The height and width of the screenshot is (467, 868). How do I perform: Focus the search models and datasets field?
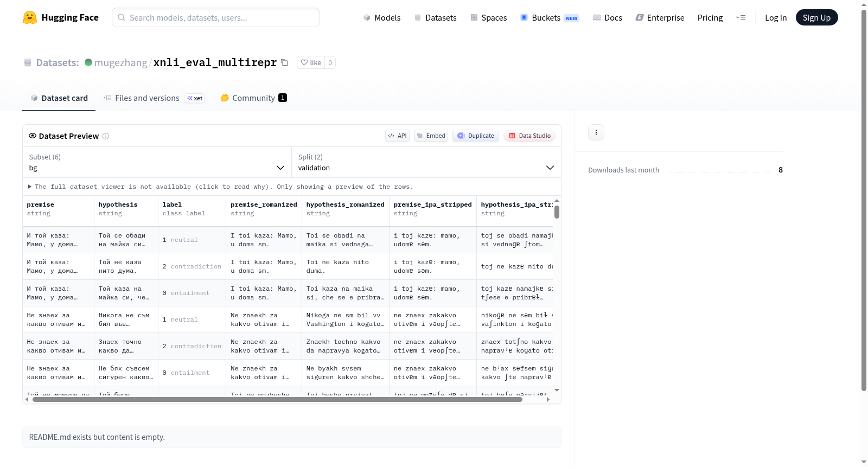tap(216, 17)
